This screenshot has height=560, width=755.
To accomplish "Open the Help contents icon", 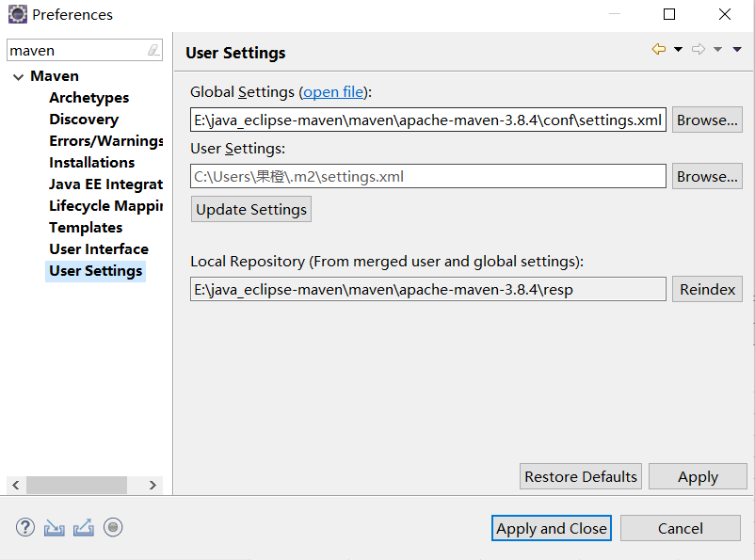I will point(25,528).
